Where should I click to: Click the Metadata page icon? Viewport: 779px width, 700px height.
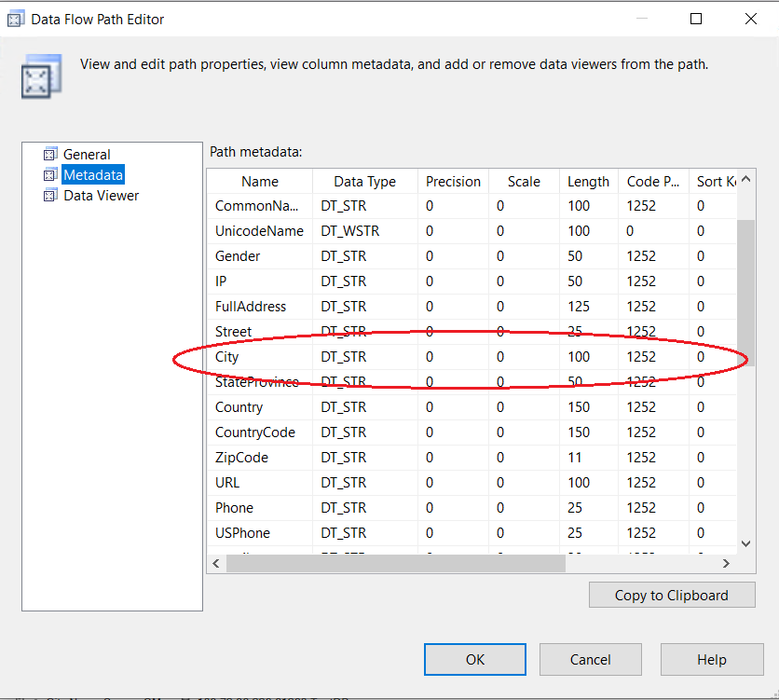click(x=50, y=175)
